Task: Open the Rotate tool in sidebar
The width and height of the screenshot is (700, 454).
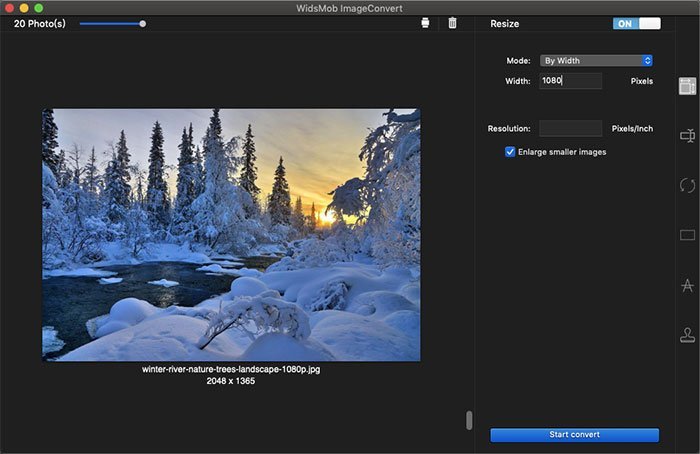Action: point(688,185)
